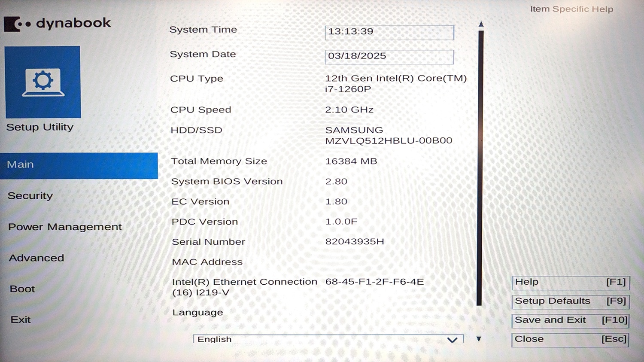Open the Main menu section
The height and width of the screenshot is (362, 644).
pos(79,165)
